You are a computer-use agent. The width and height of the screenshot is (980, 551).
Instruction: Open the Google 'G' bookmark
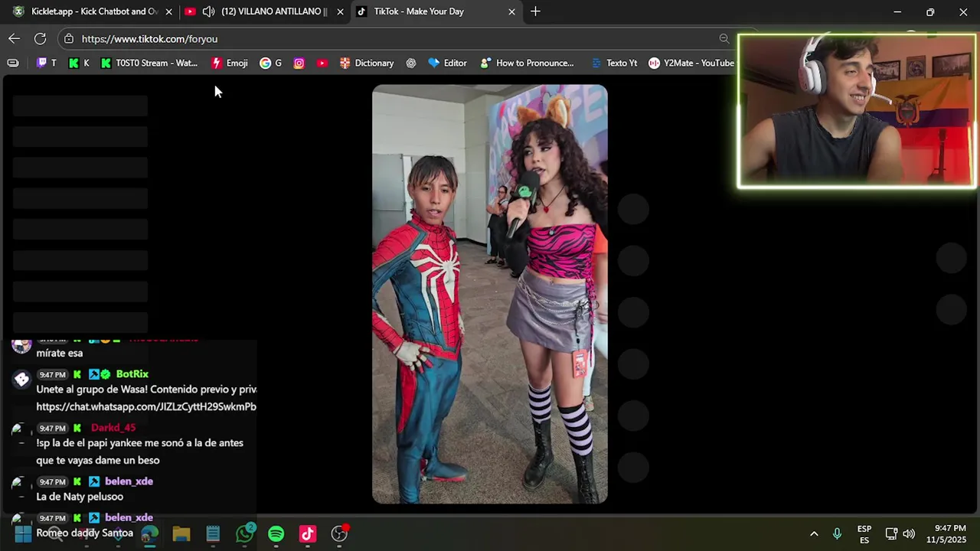pyautogui.click(x=270, y=63)
